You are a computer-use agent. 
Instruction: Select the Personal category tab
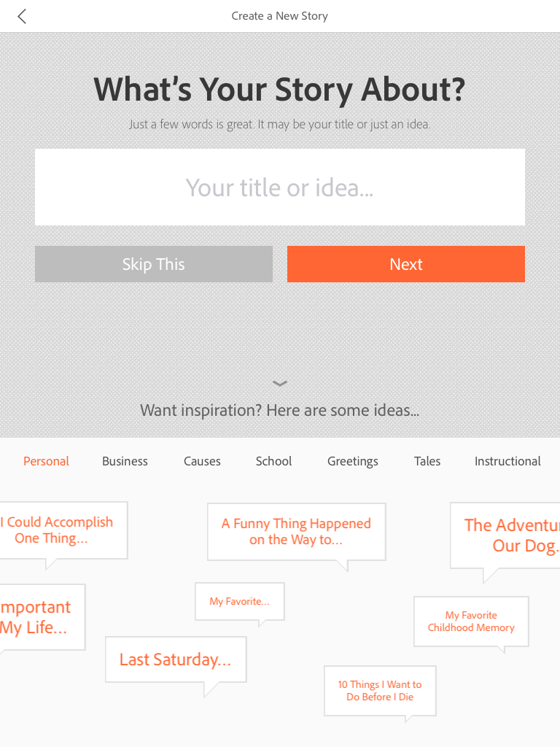(x=46, y=461)
